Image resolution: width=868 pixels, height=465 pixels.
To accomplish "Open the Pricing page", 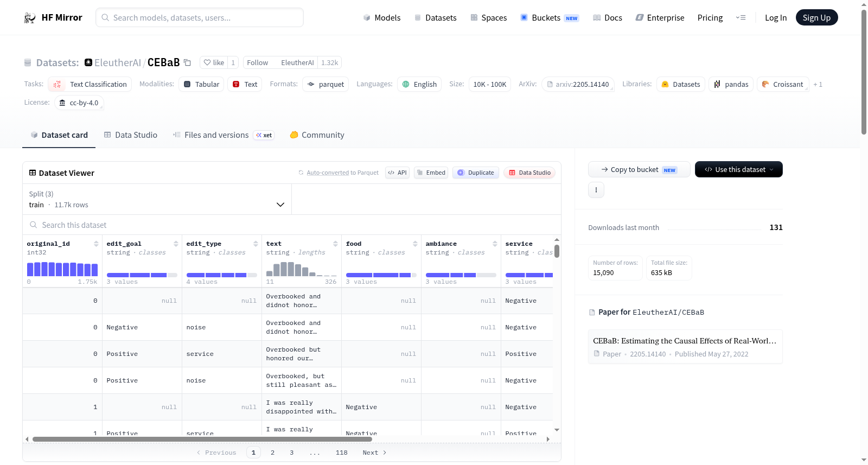I will click(x=710, y=17).
